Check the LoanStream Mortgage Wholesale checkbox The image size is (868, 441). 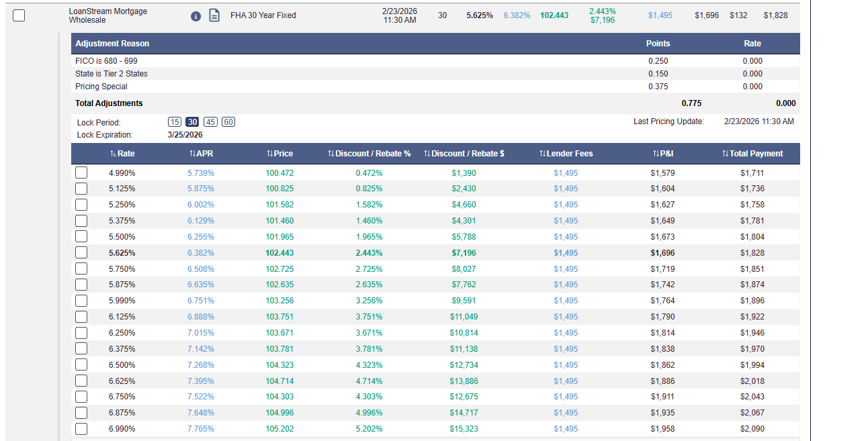(19, 15)
